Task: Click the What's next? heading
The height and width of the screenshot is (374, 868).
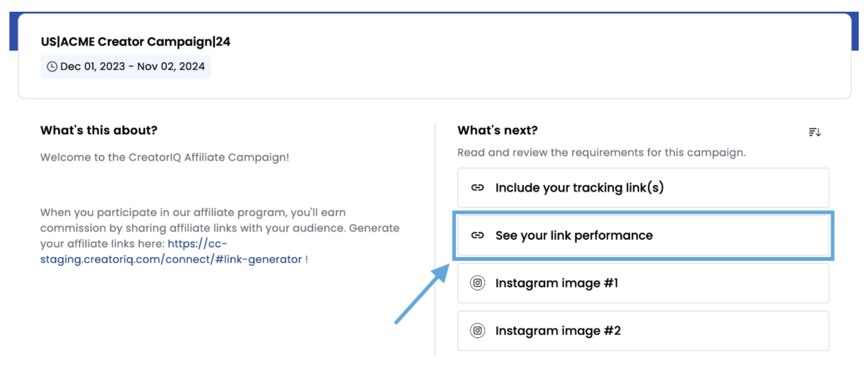Action: [497, 130]
